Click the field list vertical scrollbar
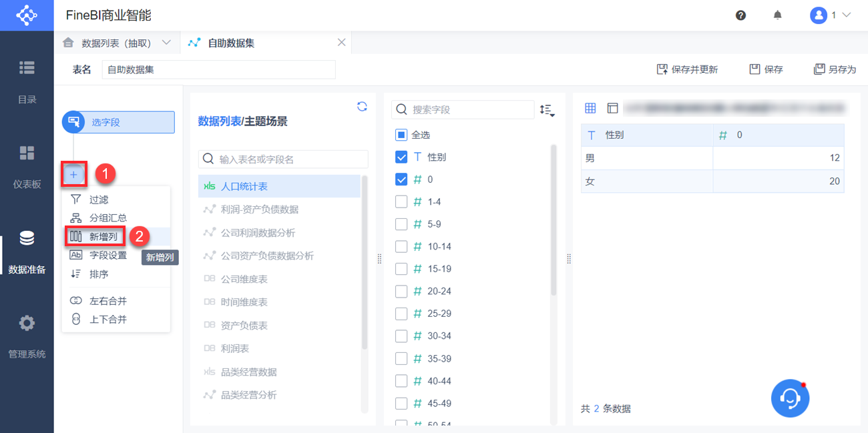The height and width of the screenshot is (433, 868). [554, 221]
